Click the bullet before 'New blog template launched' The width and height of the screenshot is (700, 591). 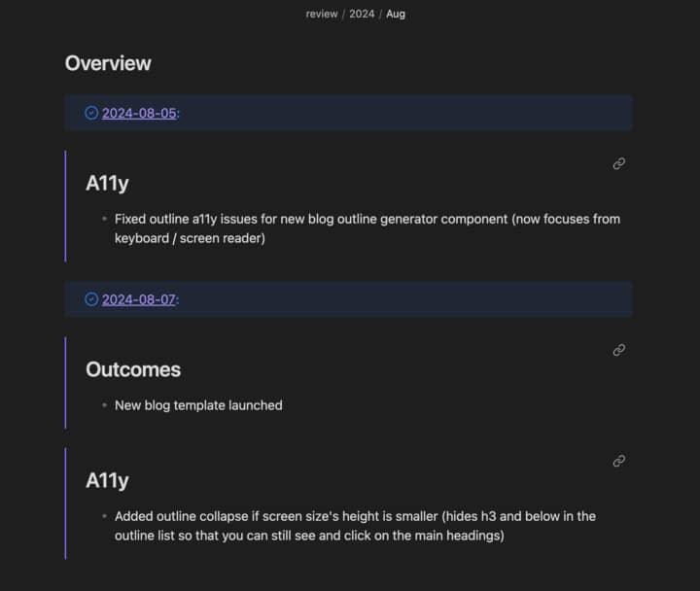pos(104,405)
